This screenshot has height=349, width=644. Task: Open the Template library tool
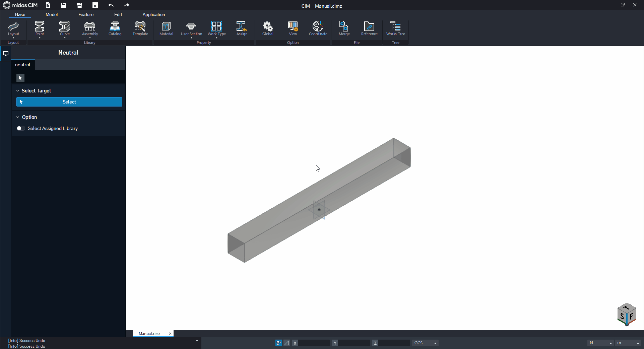[x=140, y=28]
